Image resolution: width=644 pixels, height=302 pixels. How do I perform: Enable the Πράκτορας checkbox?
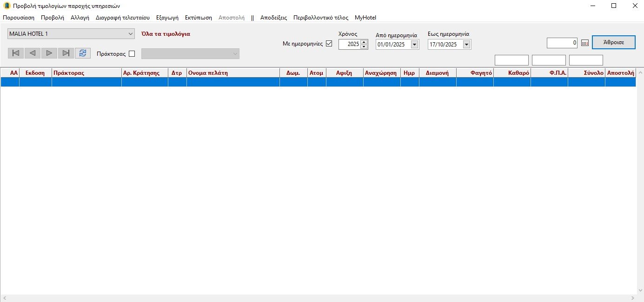point(132,54)
